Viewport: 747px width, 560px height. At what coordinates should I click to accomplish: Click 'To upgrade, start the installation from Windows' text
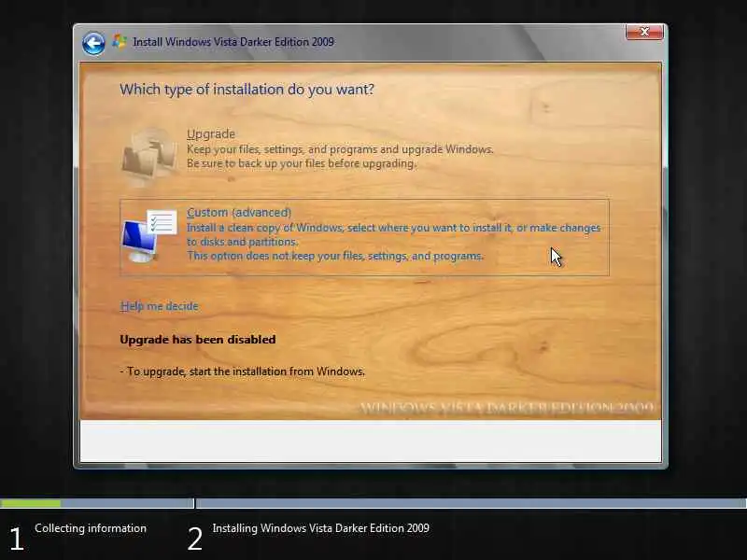(243, 371)
